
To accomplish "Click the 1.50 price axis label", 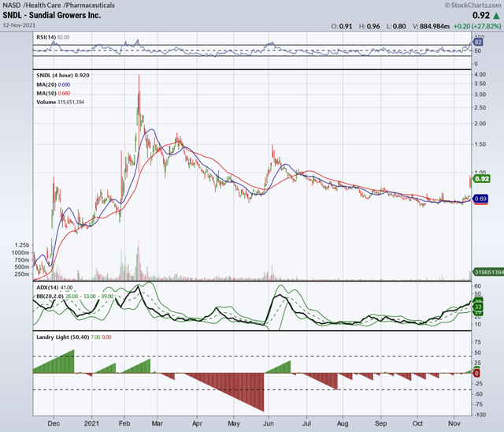I will click(480, 144).
